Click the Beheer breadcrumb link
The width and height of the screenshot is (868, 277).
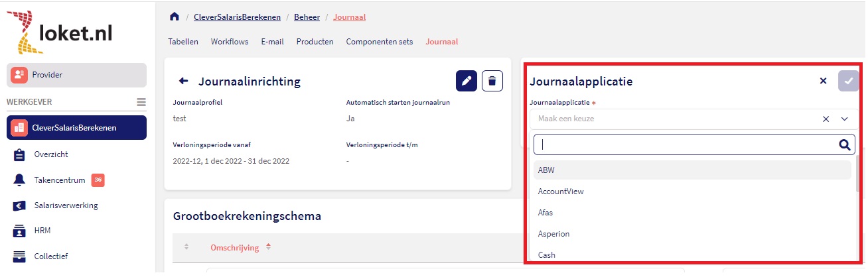(x=307, y=17)
